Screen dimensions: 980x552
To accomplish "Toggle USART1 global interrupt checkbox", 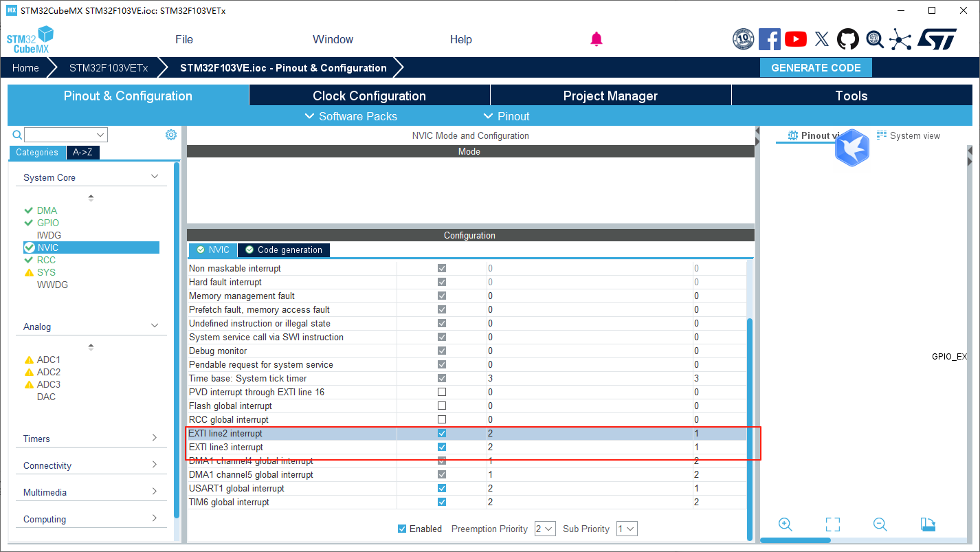I will click(442, 488).
